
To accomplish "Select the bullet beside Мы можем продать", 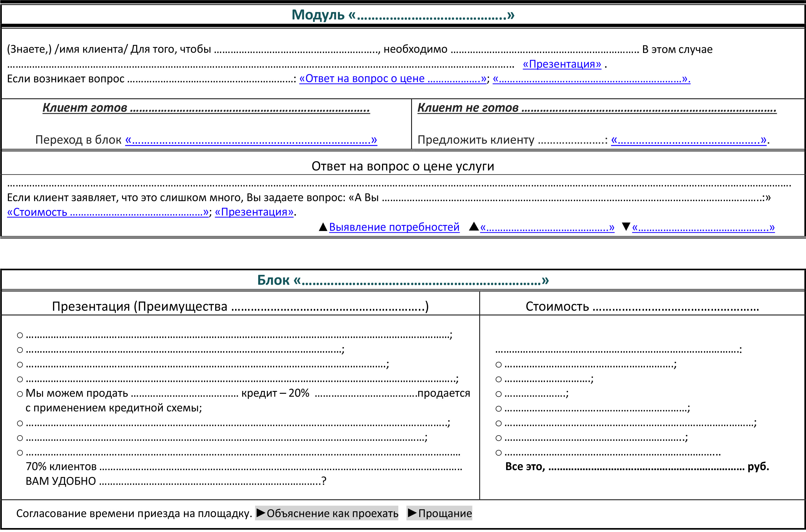I will pos(20,394).
